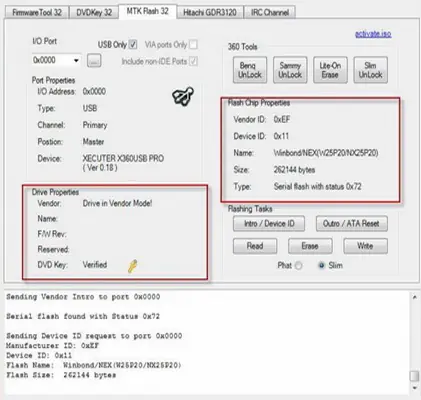Click the cartoon bee mascot icon
Image resolution: width=421 pixels, height=400 pixels.
183,96
